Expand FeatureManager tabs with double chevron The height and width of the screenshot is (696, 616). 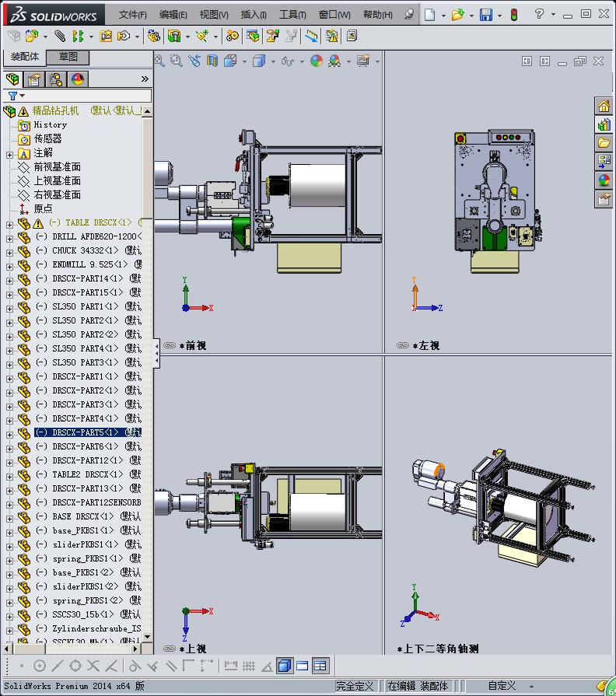pos(145,79)
